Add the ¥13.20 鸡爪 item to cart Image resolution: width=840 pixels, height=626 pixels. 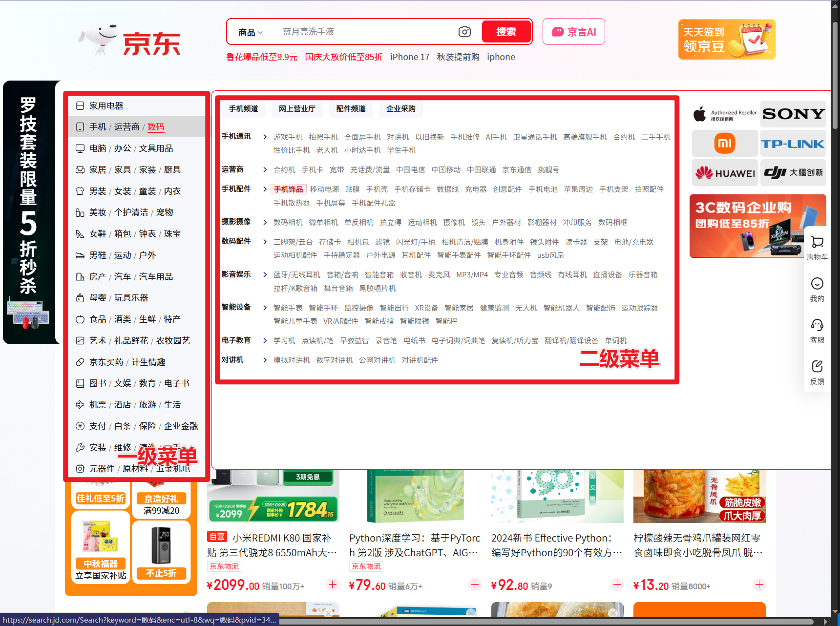coord(759,584)
